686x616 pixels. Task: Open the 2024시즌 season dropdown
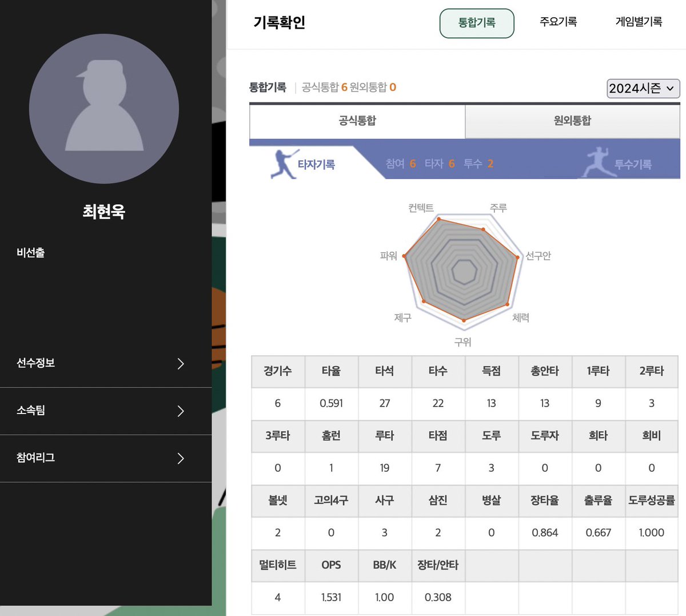pyautogui.click(x=643, y=89)
